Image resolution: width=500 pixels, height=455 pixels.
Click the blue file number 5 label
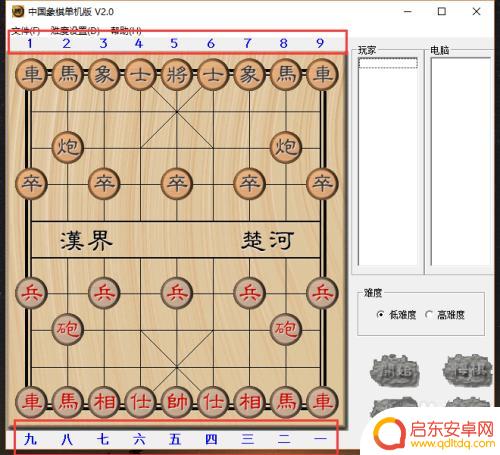coord(174,43)
